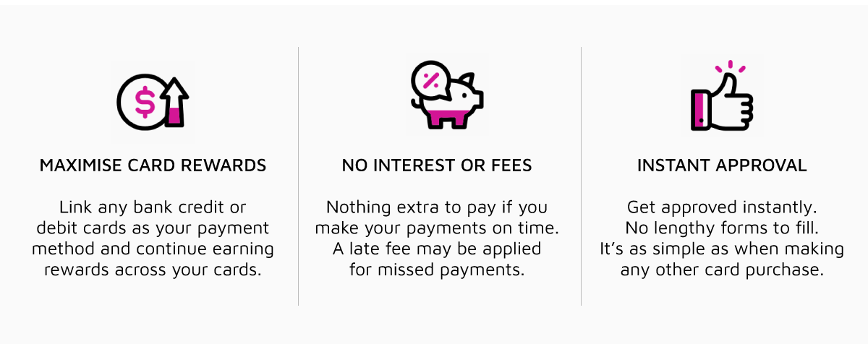Click 'No lengthy forms to fill.' text

coord(722,228)
